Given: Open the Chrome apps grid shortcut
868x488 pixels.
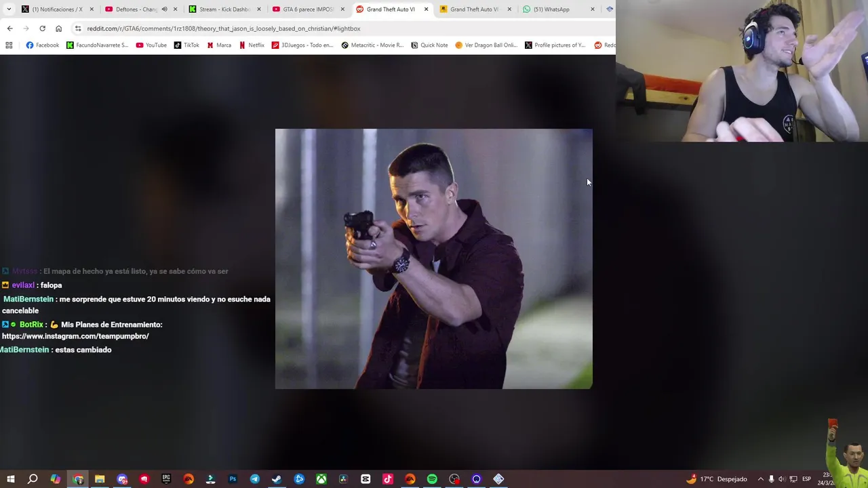Looking at the screenshot, I should (9, 45).
